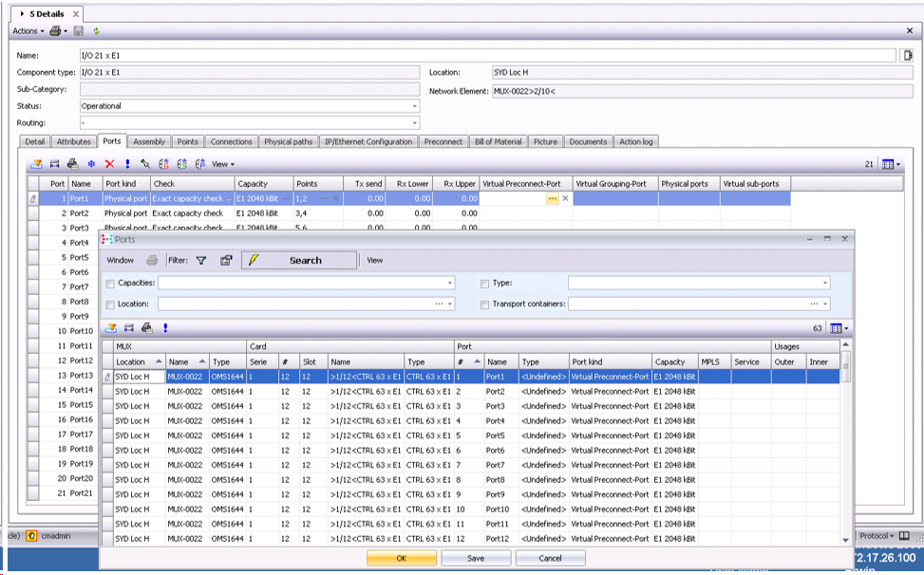Image resolution: width=924 pixels, height=575 pixels.
Task: Open the Type filter dropdown
Action: pyautogui.click(x=824, y=283)
